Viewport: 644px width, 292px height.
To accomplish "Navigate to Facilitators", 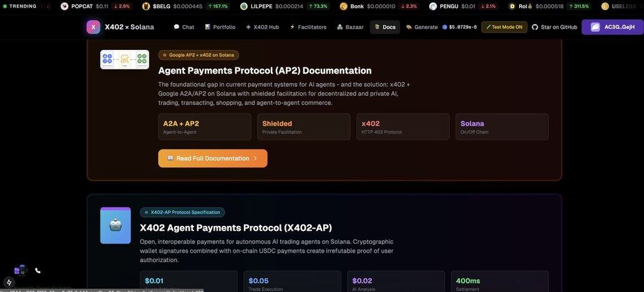I will (x=308, y=27).
